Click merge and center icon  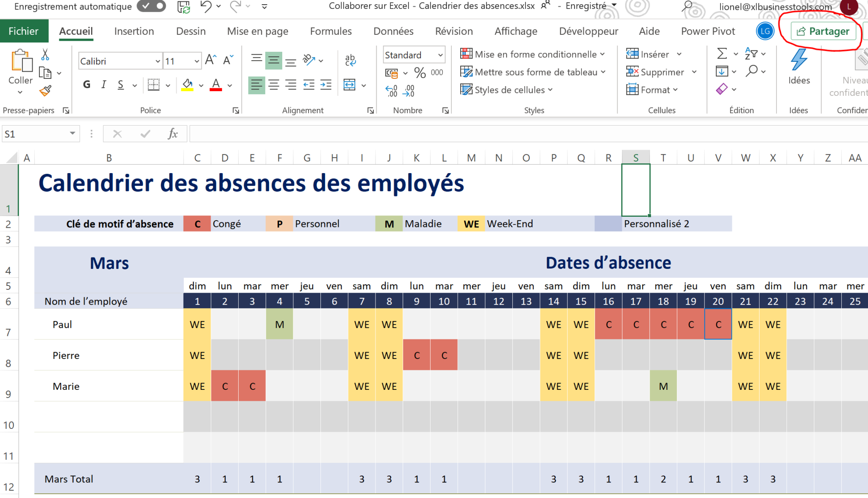350,85
